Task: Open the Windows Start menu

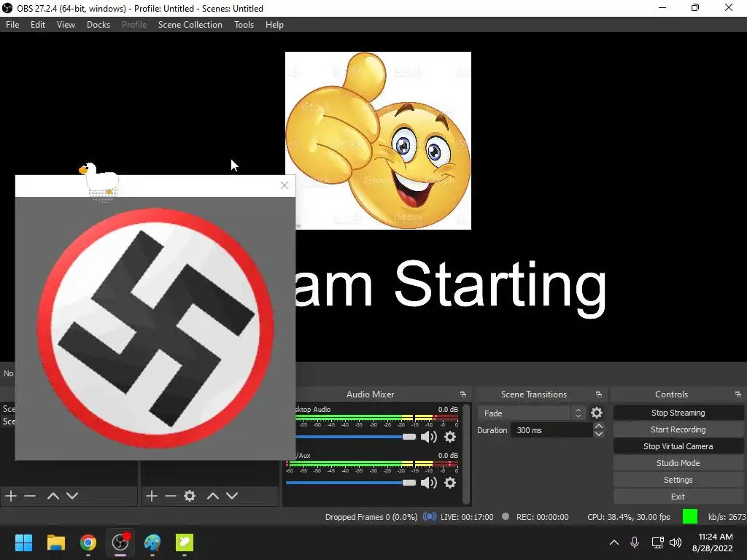Action: 23,542
